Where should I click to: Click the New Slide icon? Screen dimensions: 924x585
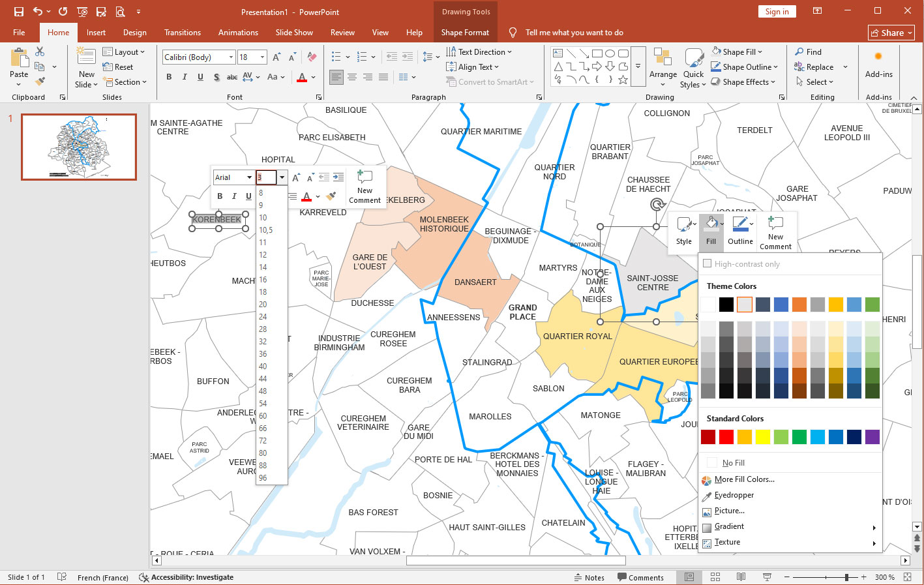(x=86, y=57)
